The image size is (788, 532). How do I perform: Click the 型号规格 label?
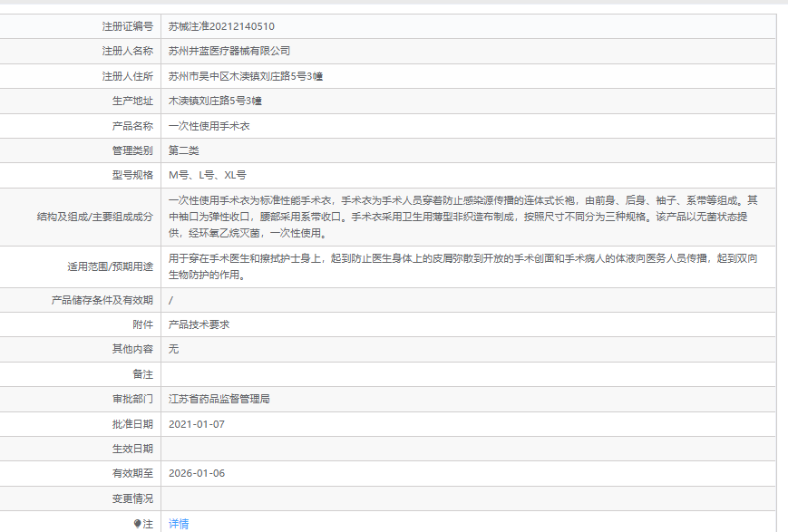pos(132,175)
